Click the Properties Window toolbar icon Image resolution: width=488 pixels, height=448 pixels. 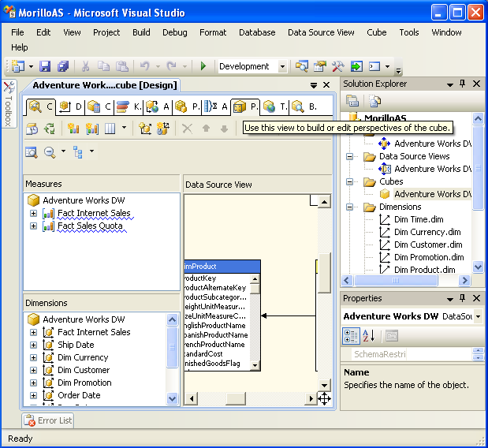pyautogui.click(x=319, y=66)
